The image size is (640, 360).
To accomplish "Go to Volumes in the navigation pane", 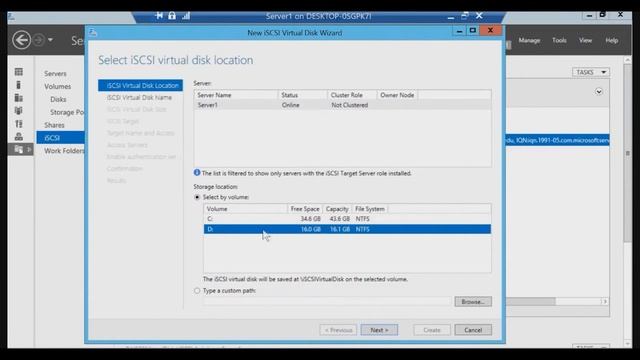I will click(x=58, y=87).
